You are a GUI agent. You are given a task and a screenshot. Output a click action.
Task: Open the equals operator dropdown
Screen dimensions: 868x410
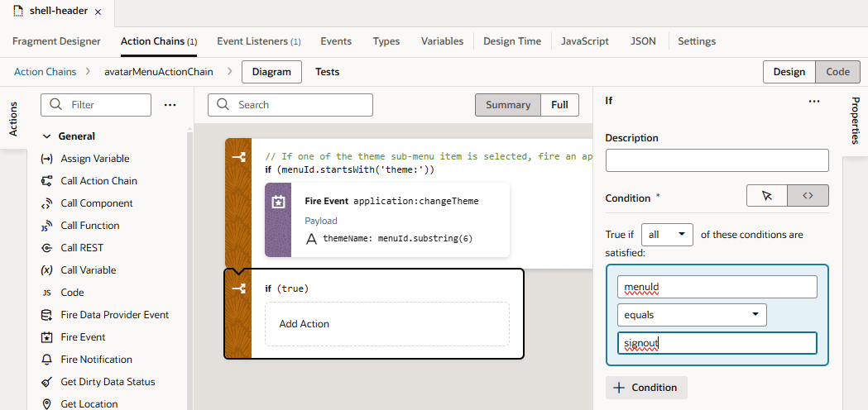coord(692,314)
